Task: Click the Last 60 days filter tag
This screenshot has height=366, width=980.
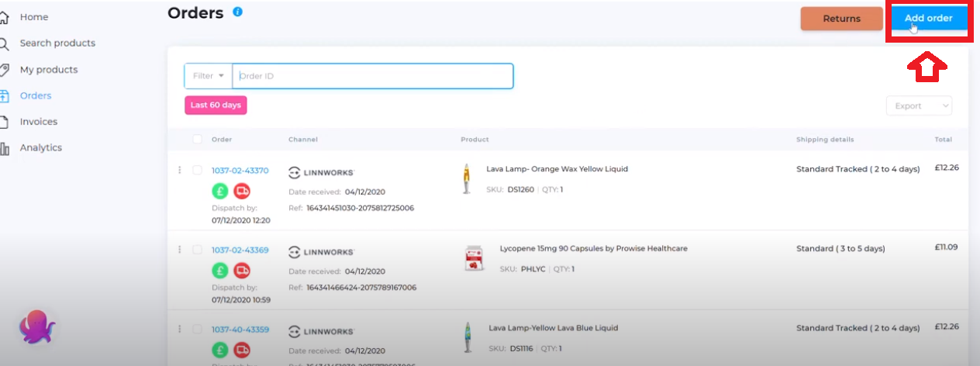Action: [x=216, y=105]
